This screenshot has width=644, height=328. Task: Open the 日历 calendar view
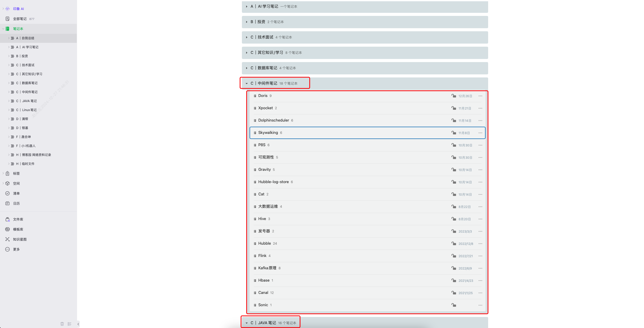[16, 203]
